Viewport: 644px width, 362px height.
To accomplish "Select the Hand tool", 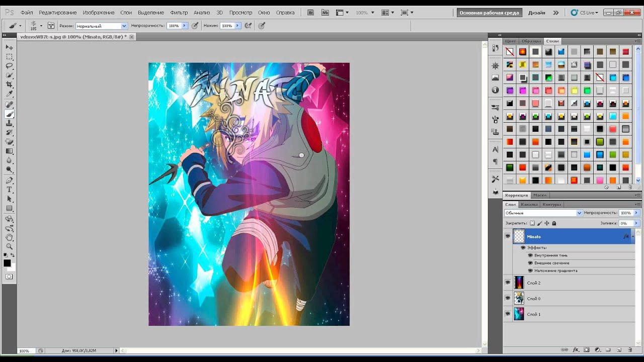I will click(9, 237).
